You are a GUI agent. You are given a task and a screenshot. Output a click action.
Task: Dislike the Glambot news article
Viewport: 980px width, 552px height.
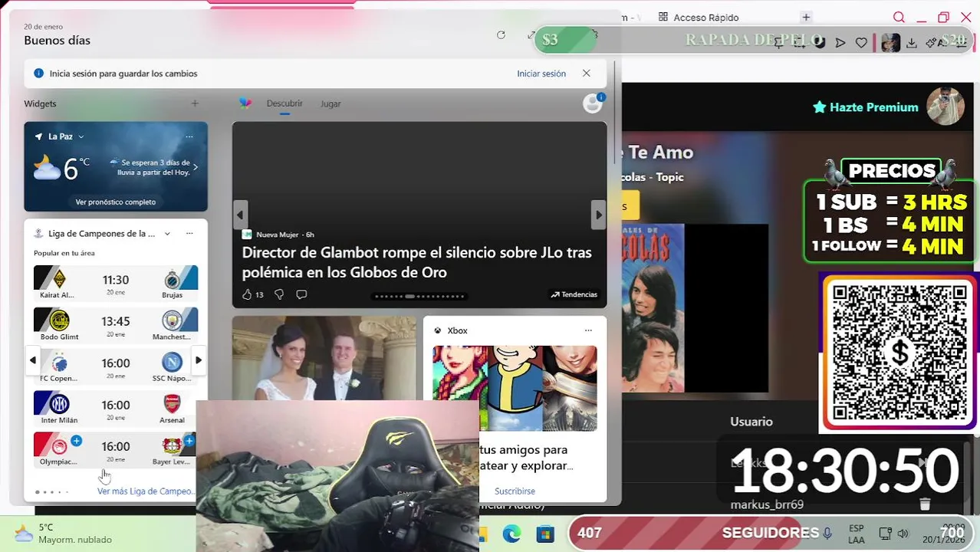tap(279, 294)
